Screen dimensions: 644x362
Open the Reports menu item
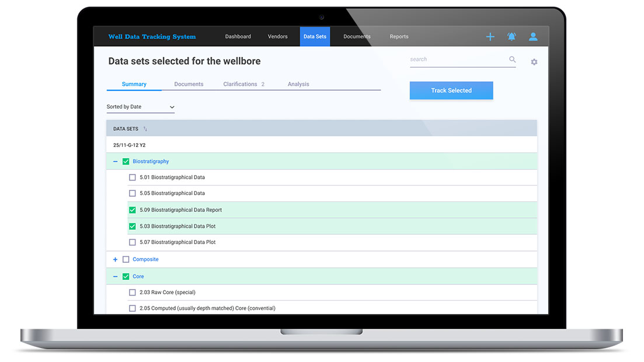pos(399,37)
